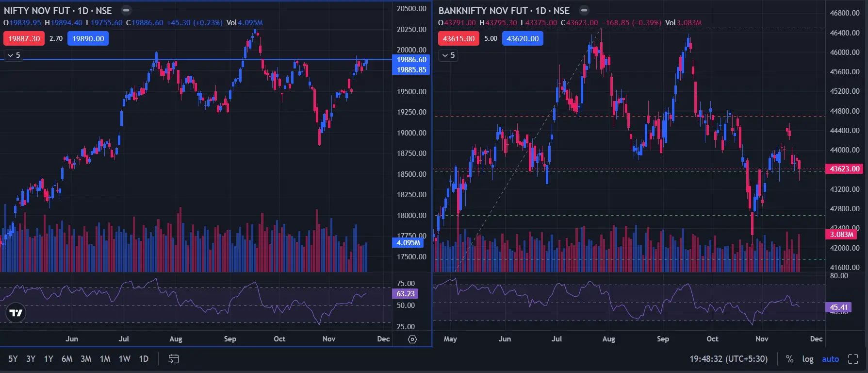Select the 6M time range

click(67, 359)
